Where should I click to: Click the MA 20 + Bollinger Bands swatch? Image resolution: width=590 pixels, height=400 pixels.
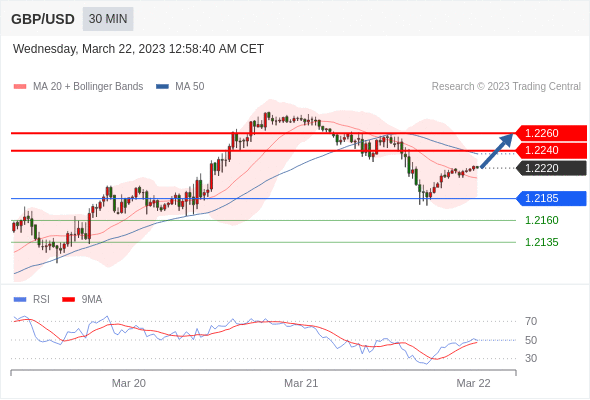[20, 87]
